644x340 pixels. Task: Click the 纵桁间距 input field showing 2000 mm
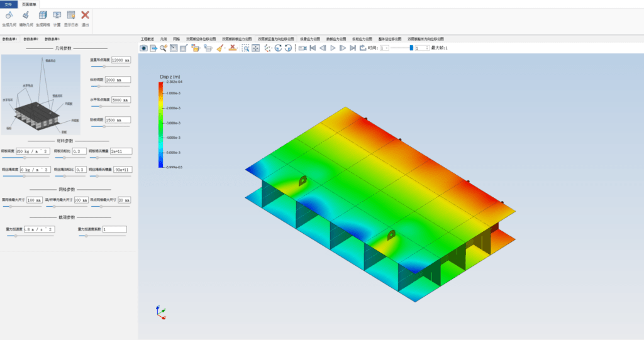click(x=117, y=80)
